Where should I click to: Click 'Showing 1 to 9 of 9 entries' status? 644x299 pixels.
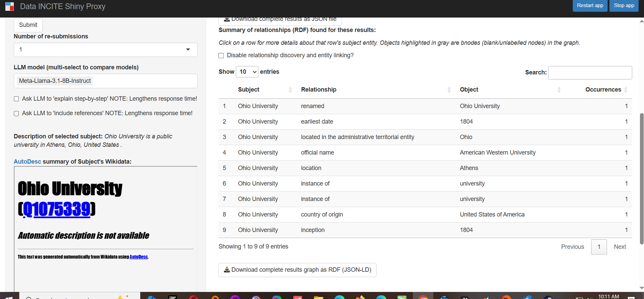253,246
